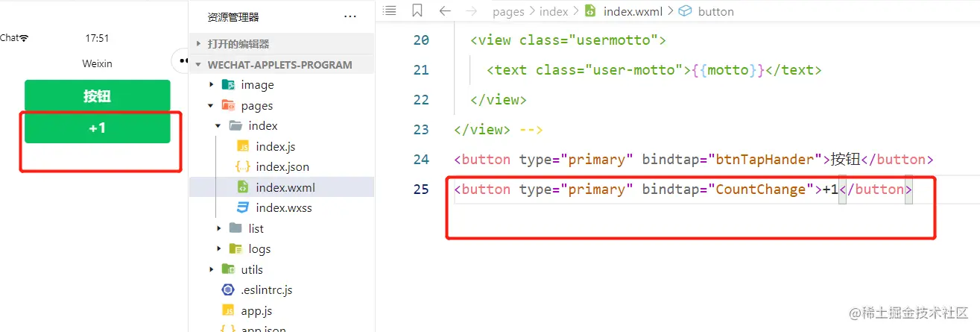The image size is (980, 332).
Task: Click the utils folder icon
Action: pyautogui.click(x=228, y=269)
